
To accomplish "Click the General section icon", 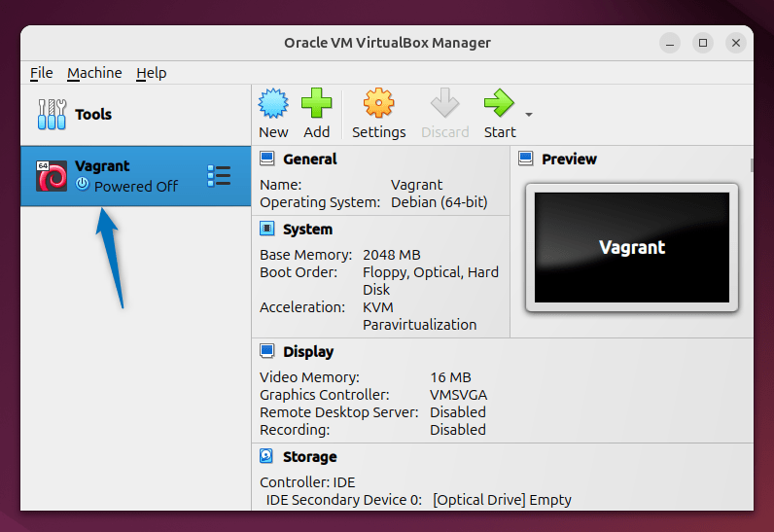I will [x=267, y=160].
